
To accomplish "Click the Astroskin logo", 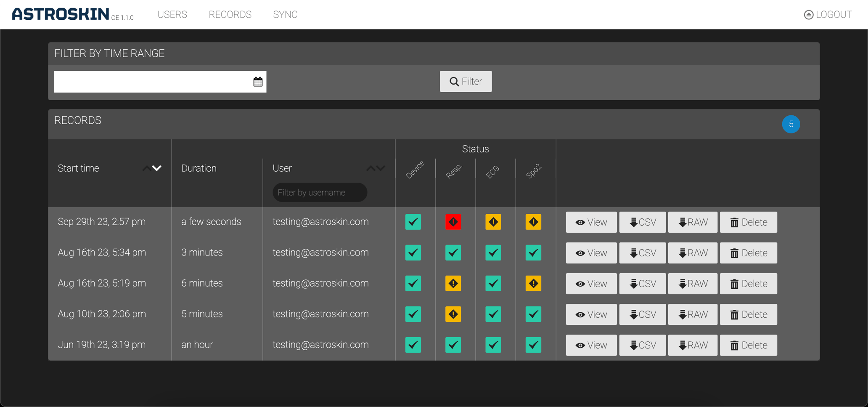I will click(61, 14).
